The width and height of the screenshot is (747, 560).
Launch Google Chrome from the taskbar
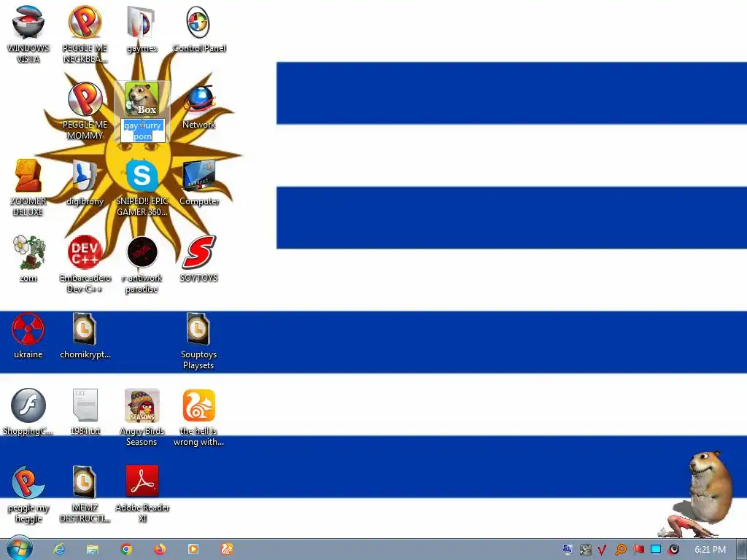(126, 549)
